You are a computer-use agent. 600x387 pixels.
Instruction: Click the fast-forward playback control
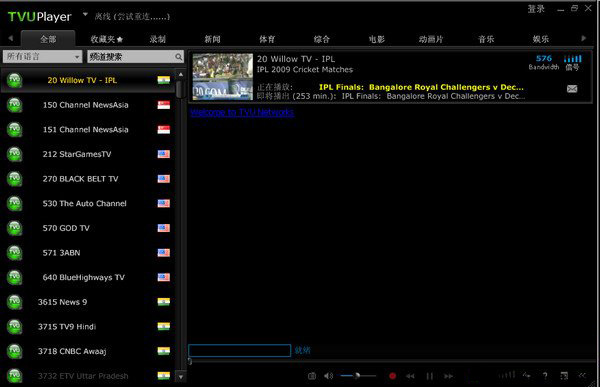click(x=448, y=376)
